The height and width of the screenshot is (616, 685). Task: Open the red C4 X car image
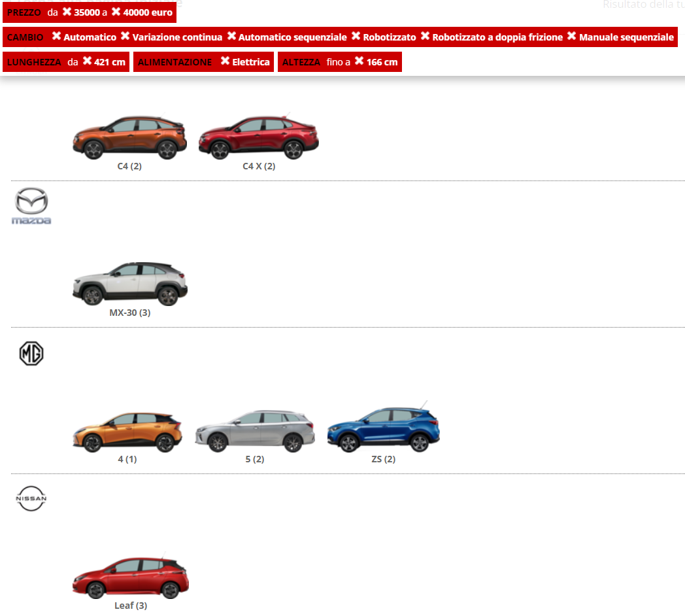(259, 137)
